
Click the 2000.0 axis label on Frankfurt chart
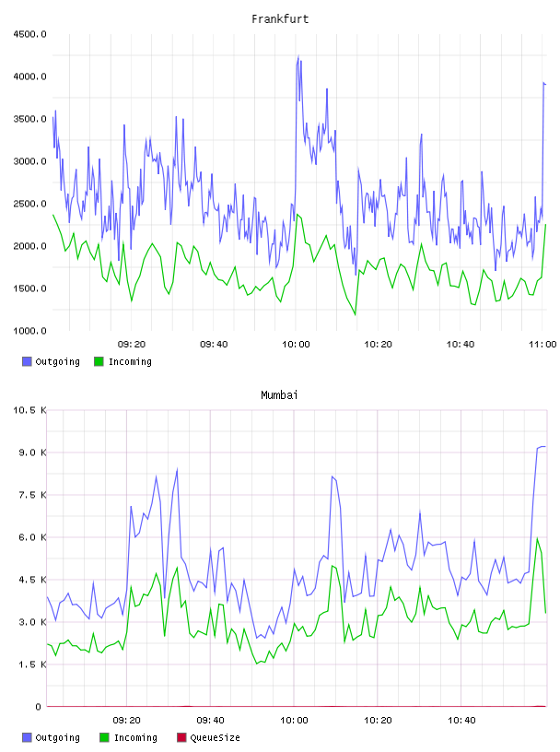[x=29, y=246]
